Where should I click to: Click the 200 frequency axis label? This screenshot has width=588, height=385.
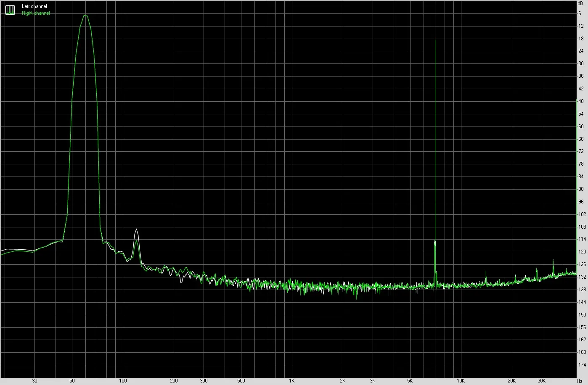click(174, 381)
